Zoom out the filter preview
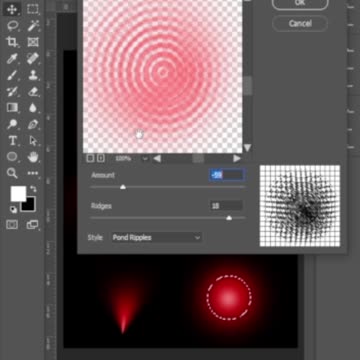360x360 pixels. (x=90, y=158)
